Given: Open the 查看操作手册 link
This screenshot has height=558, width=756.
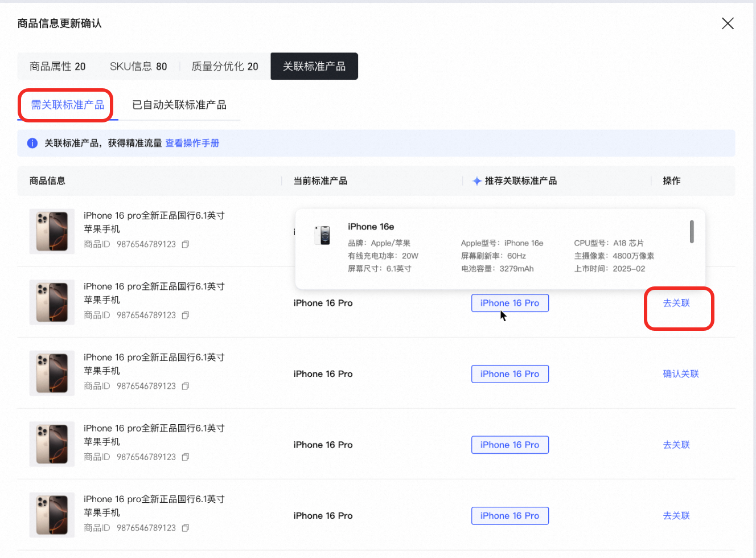Looking at the screenshot, I should pos(192,143).
